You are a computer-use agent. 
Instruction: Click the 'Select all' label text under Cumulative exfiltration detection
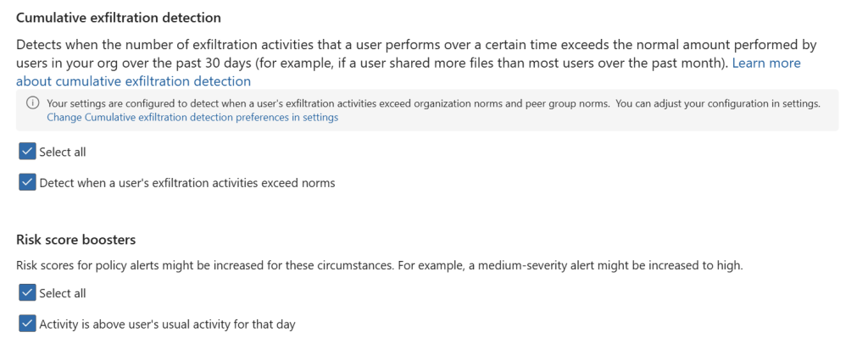coord(63,152)
